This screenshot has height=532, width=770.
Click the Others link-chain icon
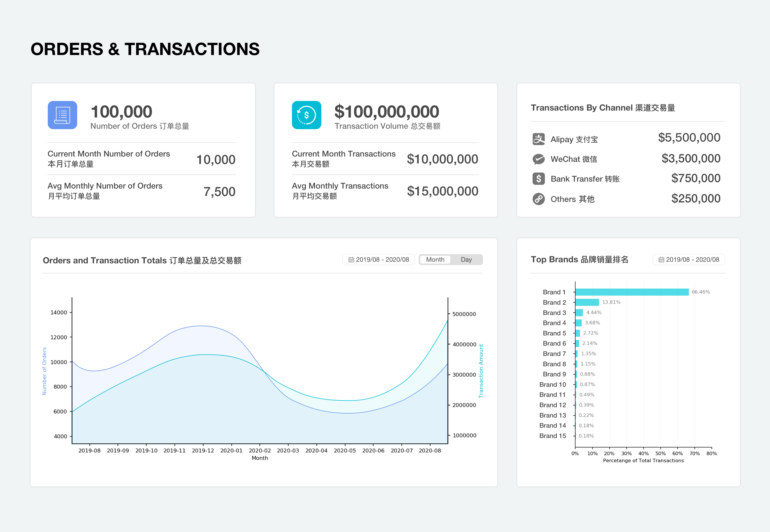538,199
